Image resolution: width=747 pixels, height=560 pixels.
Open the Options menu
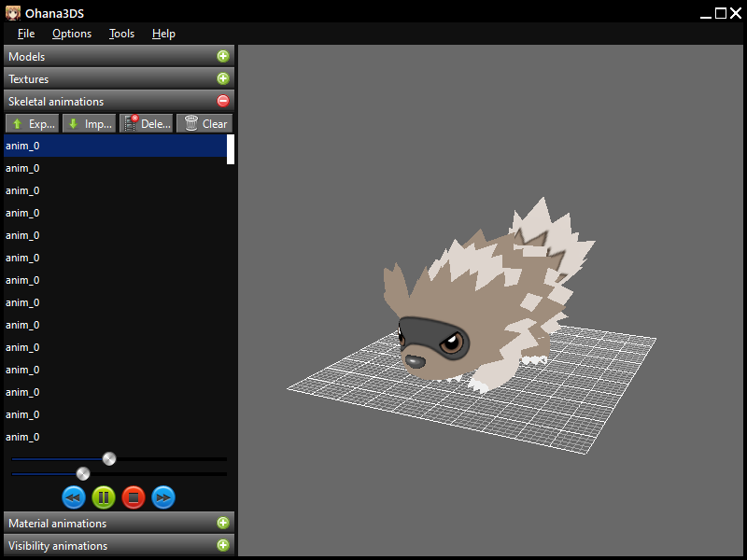pyautogui.click(x=72, y=34)
